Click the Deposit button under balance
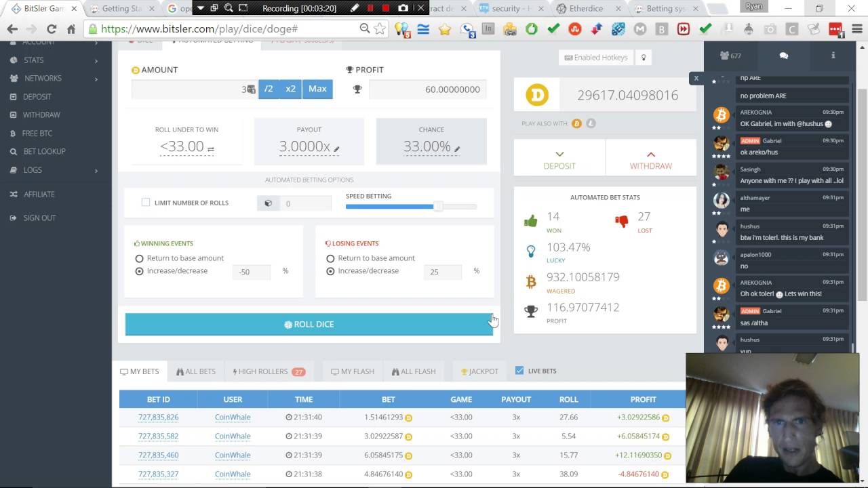Screen dimensions: 868x488 [559, 158]
